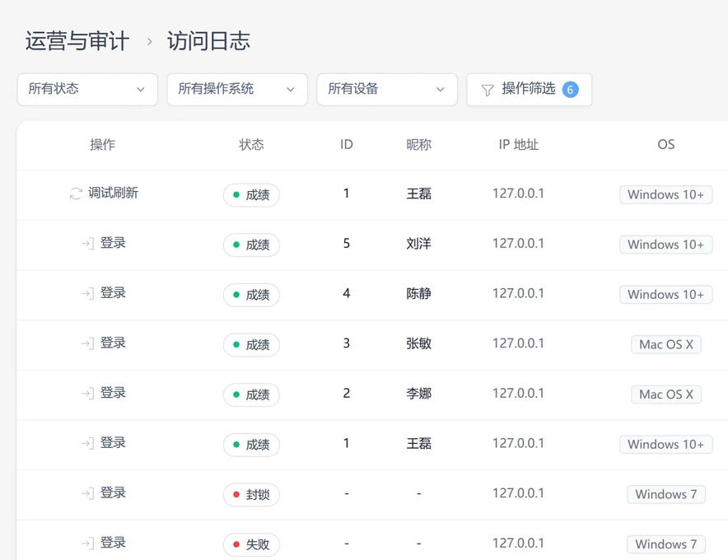
Task: Click the 操作 column header
Action: click(x=103, y=144)
